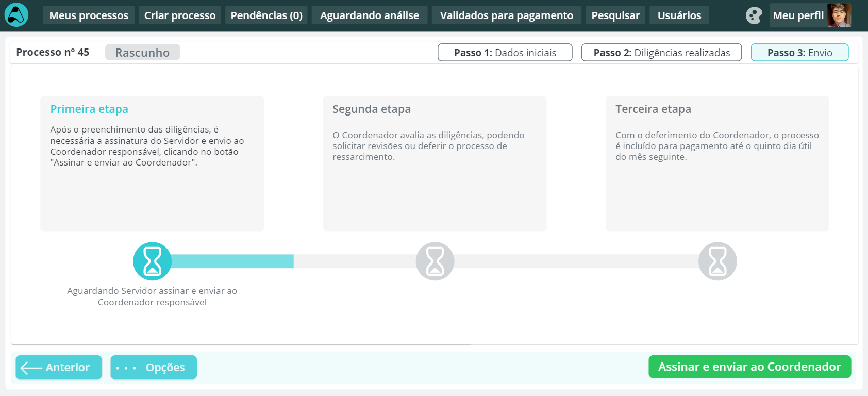The height and width of the screenshot is (396, 868).
Task: Open Pendências (0) menu item
Action: tap(266, 15)
